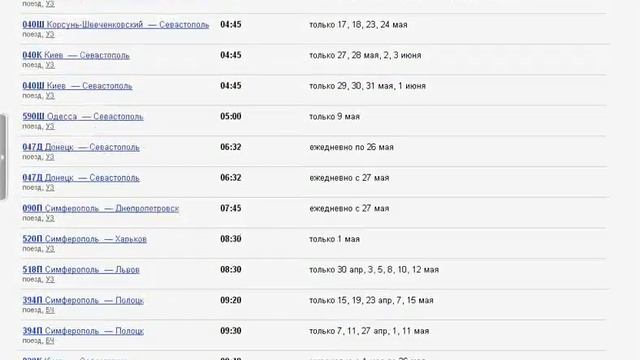Image resolution: width=640 pixels, height=360 pixels.
Task: Click УЗ carrier under 520П Симферополь — Харьков
Action: coord(50,249)
